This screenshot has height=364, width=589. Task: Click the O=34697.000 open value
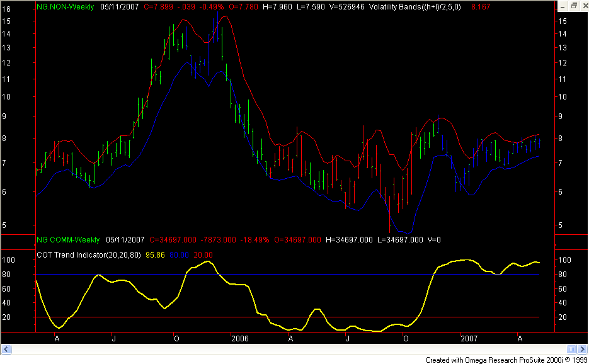pyautogui.click(x=297, y=240)
